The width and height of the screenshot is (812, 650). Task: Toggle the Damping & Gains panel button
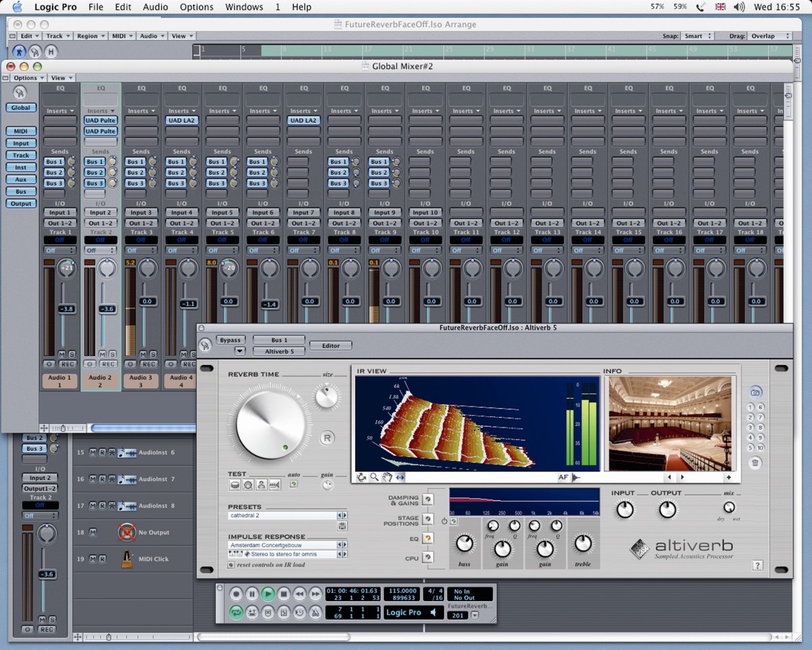[x=428, y=499]
